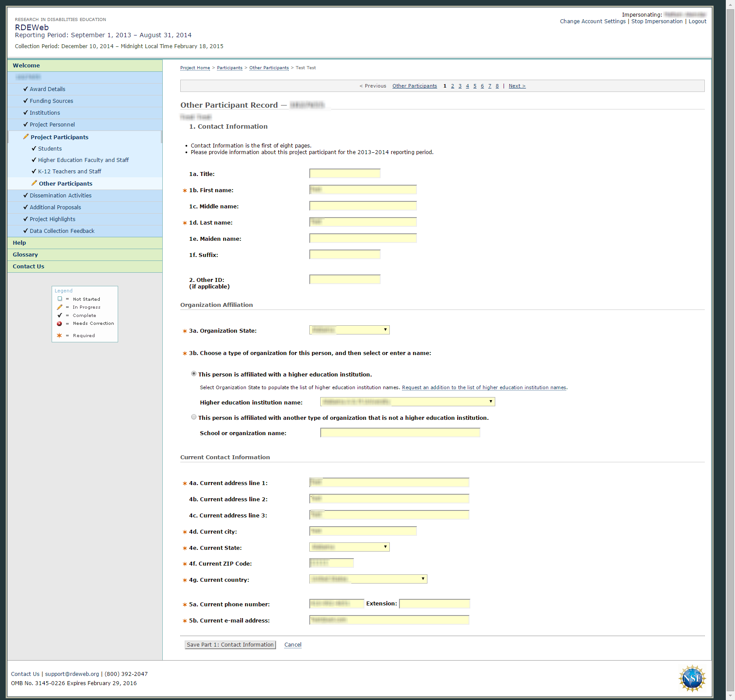735x700 pixels.
Task: Click the checkmark icon beside Award Details
Action: 25,89
